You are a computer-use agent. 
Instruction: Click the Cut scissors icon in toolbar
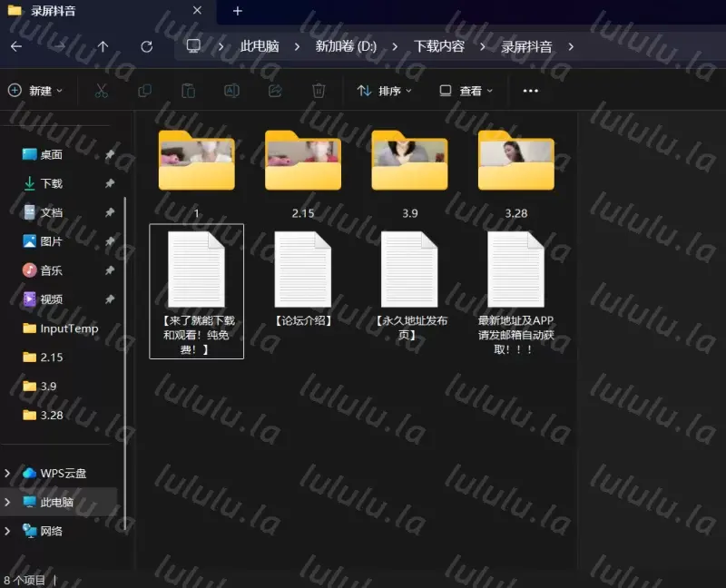[102, 91]
